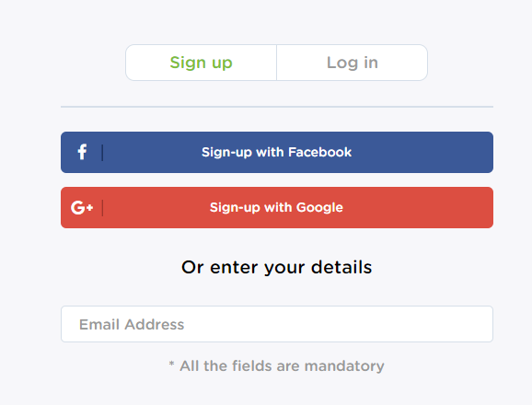
Task: Focus the Email Address input field
Action: (x=277, y=324)
